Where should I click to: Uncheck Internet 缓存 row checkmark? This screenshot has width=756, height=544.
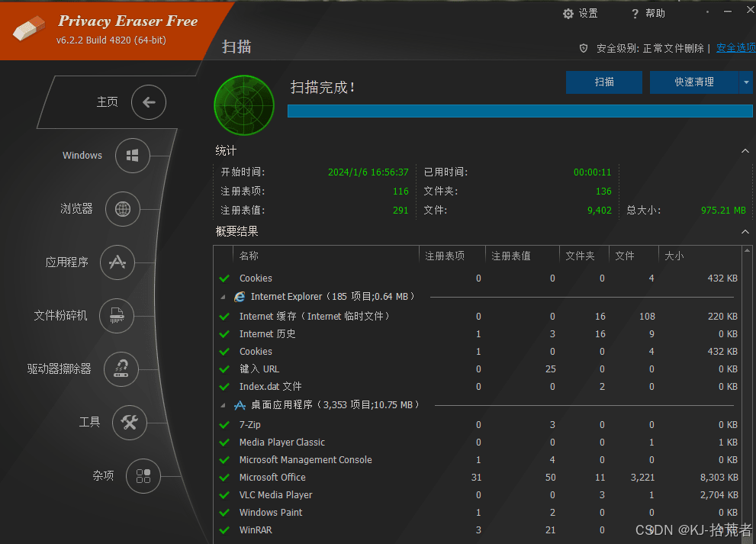[224, 317]
